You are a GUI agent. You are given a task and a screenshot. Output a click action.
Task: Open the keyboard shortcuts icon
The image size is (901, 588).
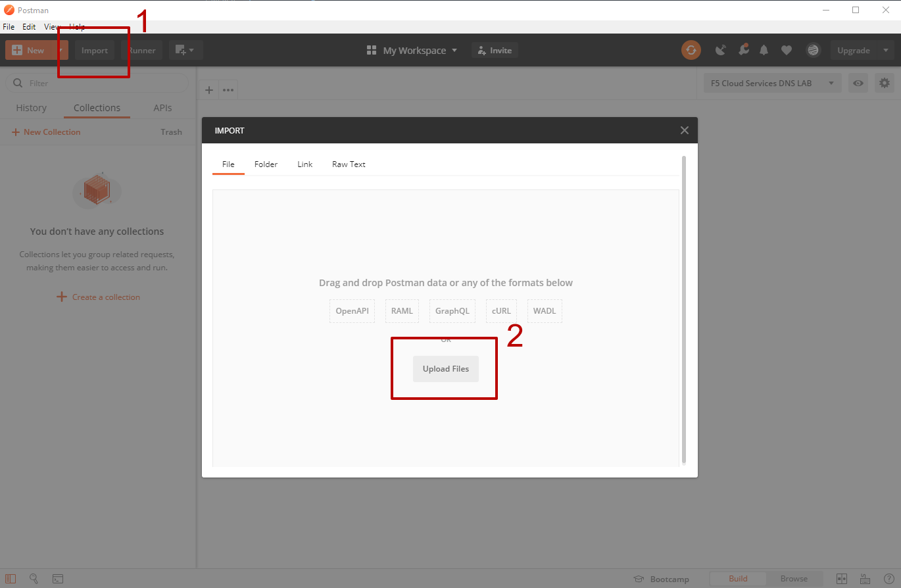click(x=865, y=579)
